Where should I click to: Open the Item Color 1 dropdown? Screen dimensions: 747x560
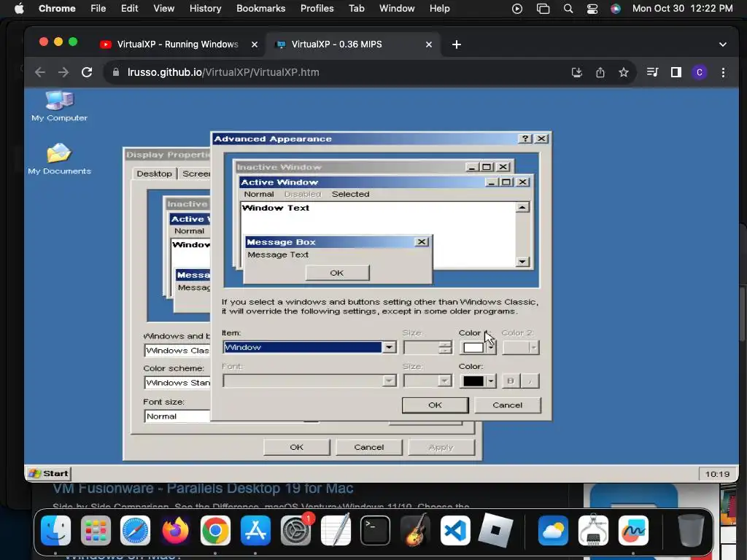[491, 348]
